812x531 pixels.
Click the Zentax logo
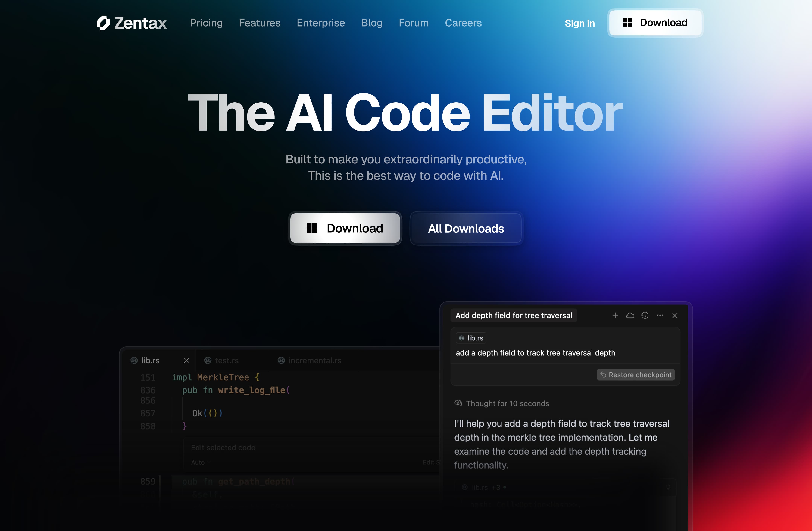(x=132, y=23)
